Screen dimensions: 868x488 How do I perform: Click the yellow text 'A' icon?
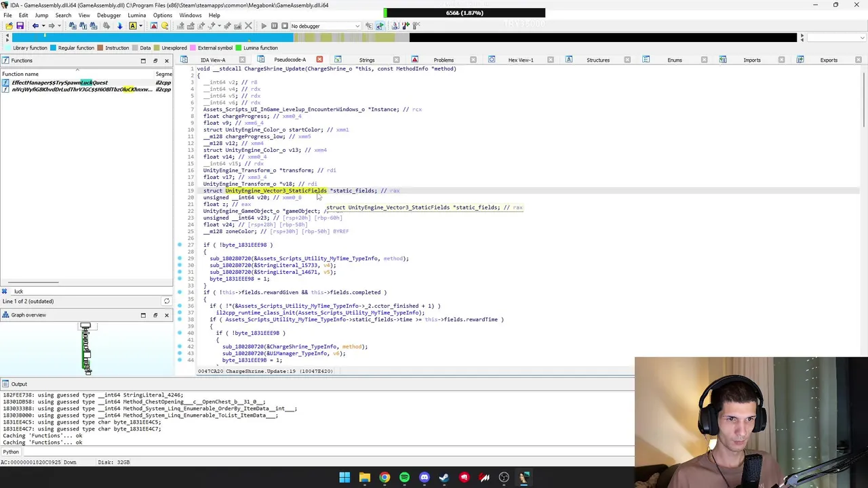[x=133, y=26]
